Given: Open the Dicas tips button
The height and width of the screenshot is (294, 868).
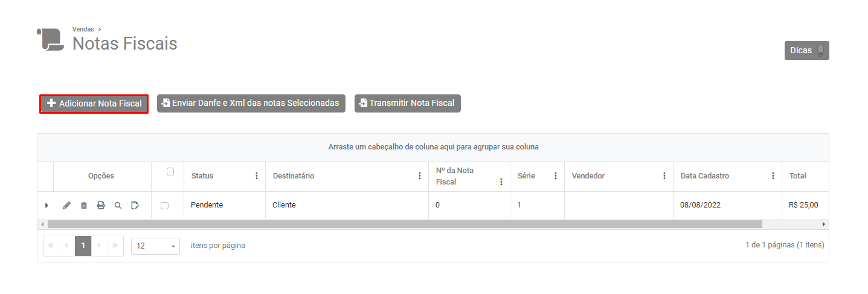Looking at the screenshot, I should point(806,51).
